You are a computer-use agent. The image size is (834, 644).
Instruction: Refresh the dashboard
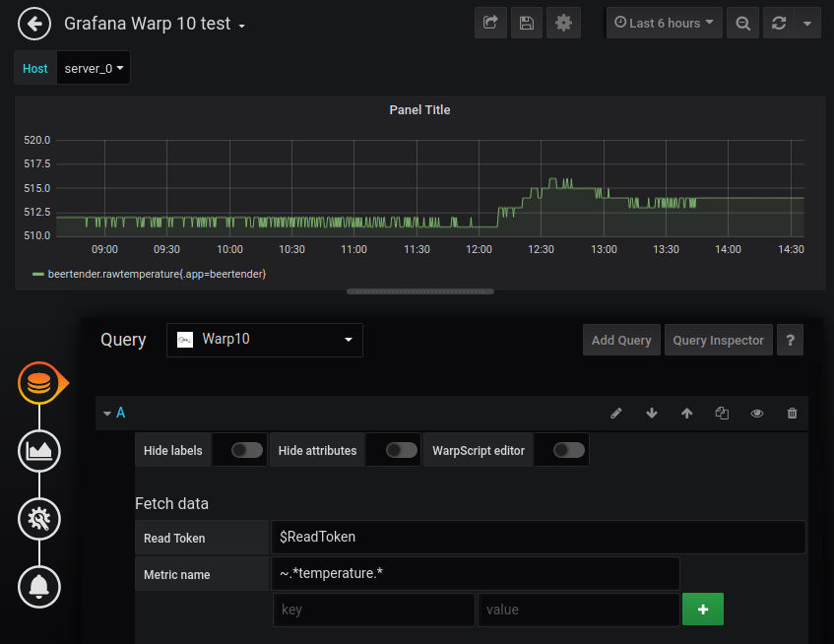[x=779, y=23]
